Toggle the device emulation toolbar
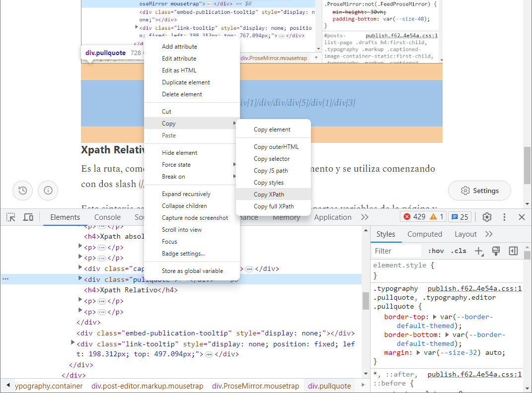 coord(28,217)
